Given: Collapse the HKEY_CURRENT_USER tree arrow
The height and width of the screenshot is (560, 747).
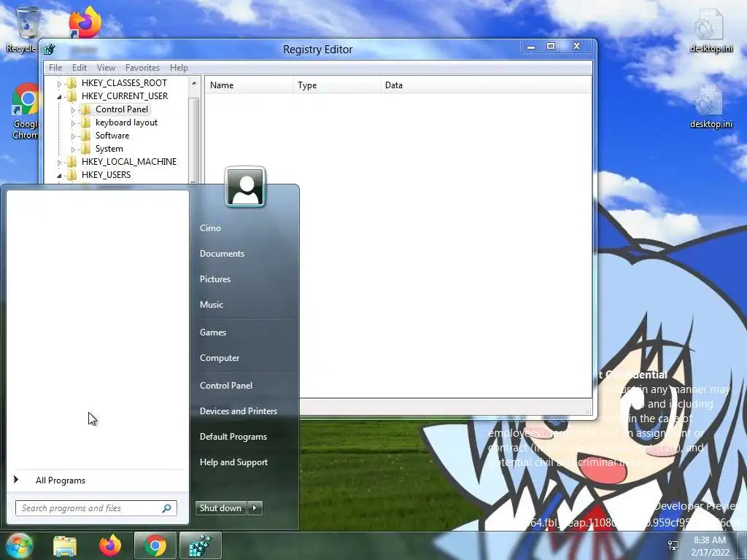Looking at the screenshot, I should [60, 97].
